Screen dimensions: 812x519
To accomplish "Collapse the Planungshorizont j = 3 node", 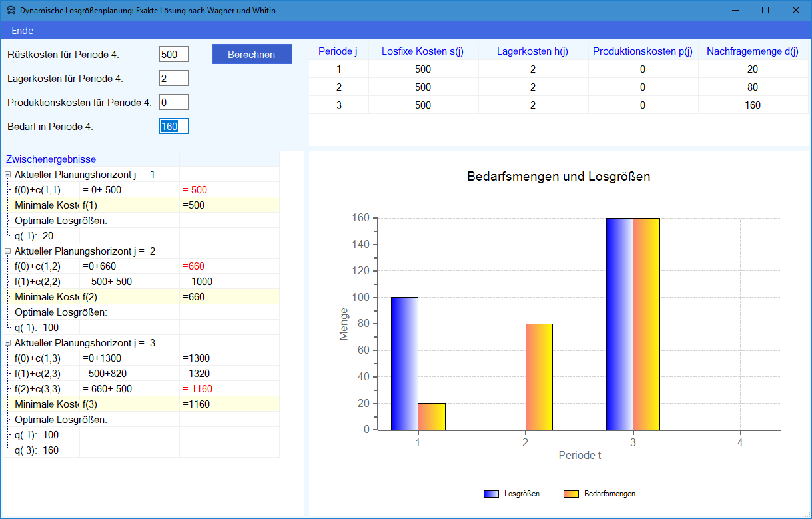I will click(x=8, y=343).
